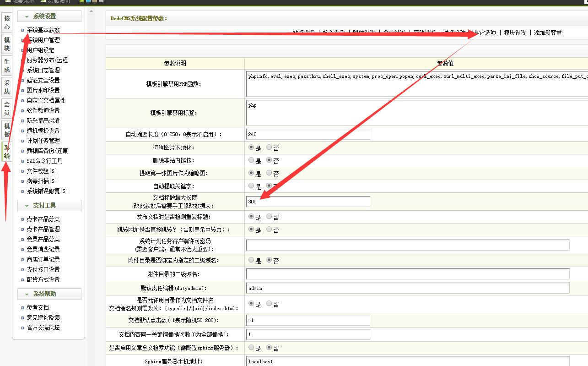Focus the 模板引擎禁用标签 text area

(417, 113)
